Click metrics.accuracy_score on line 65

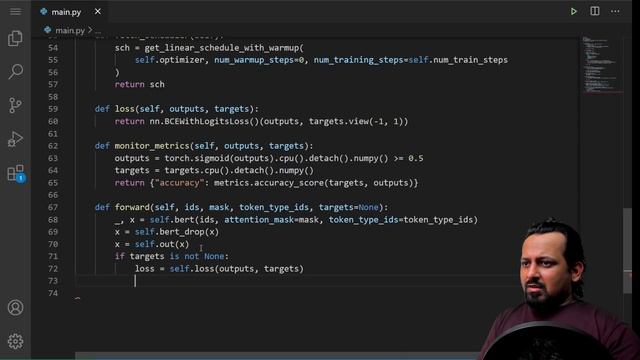pos(269,183)
